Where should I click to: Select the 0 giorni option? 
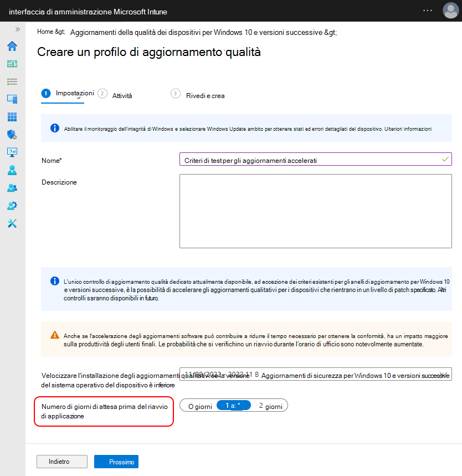(199, 406)
